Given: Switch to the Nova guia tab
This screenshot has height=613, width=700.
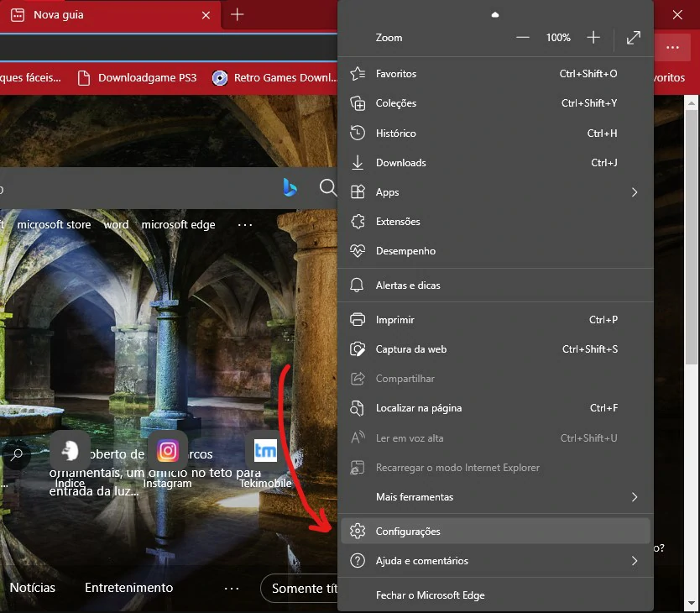Looking at the screenshot, I should [110, 16].
